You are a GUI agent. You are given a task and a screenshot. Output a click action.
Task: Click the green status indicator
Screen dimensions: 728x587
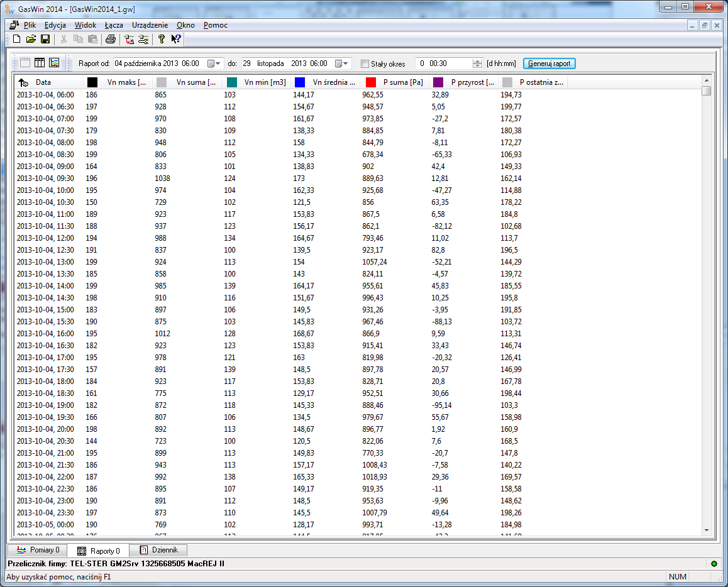point(714,564)
